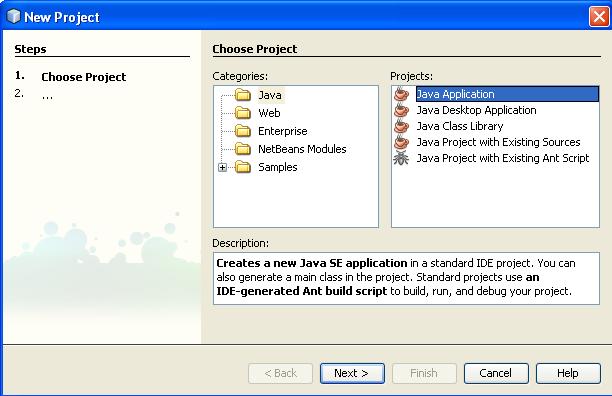This screenshot has width=612, height=396.
Task: Click the ant icon for Existing Ant Script
Action: coord(401,158)
